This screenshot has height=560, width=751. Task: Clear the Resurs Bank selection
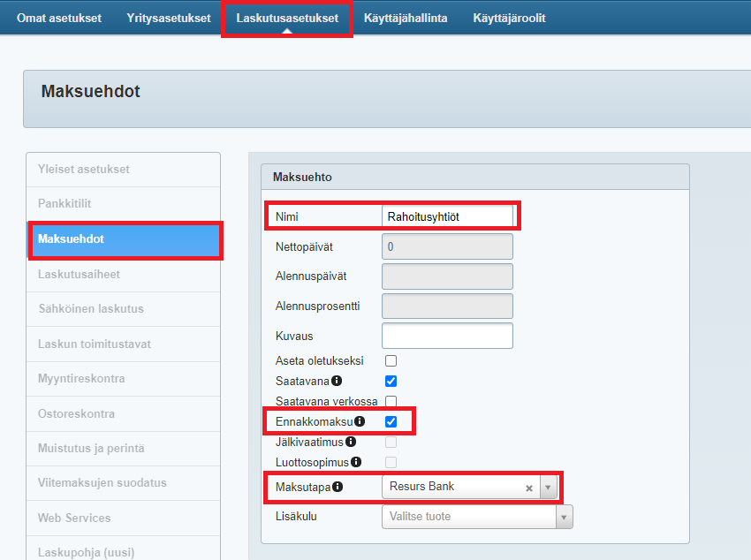click(x=529, y=488)
